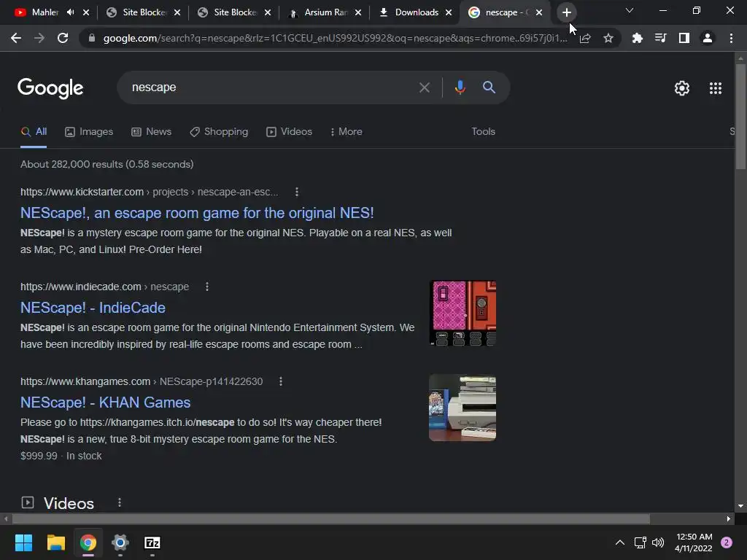
Task: Start voice search with the microphone icon
Action: pyautogui.click(x=460, y=87)
